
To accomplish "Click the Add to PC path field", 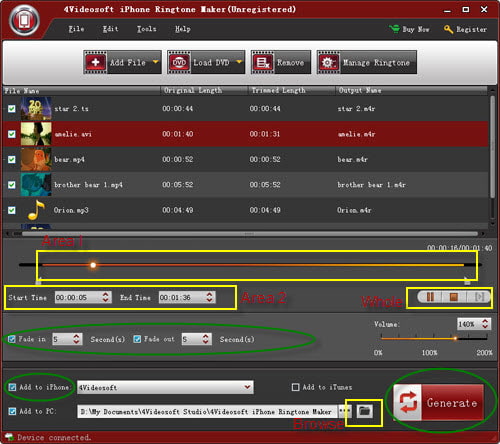I will click(207, 411).
